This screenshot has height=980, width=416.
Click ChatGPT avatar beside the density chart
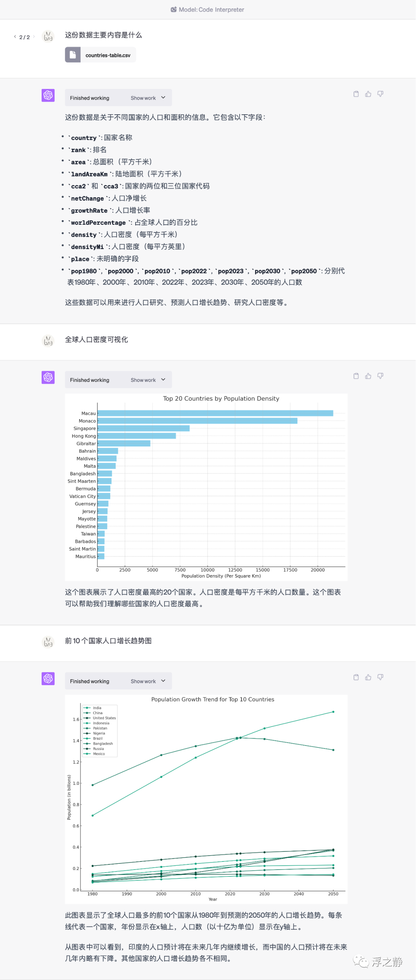48,378
